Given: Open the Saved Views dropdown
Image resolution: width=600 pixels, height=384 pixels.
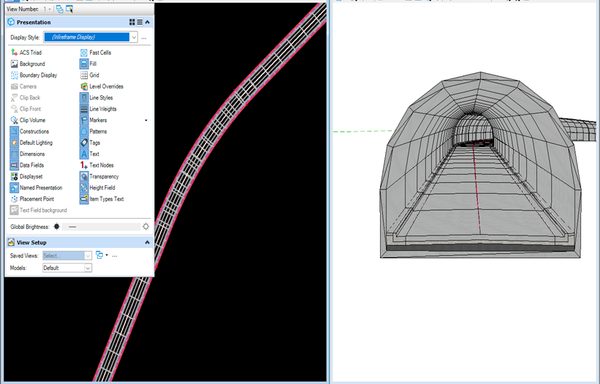Looking at the screenshot, I should (x=88, y=255).
